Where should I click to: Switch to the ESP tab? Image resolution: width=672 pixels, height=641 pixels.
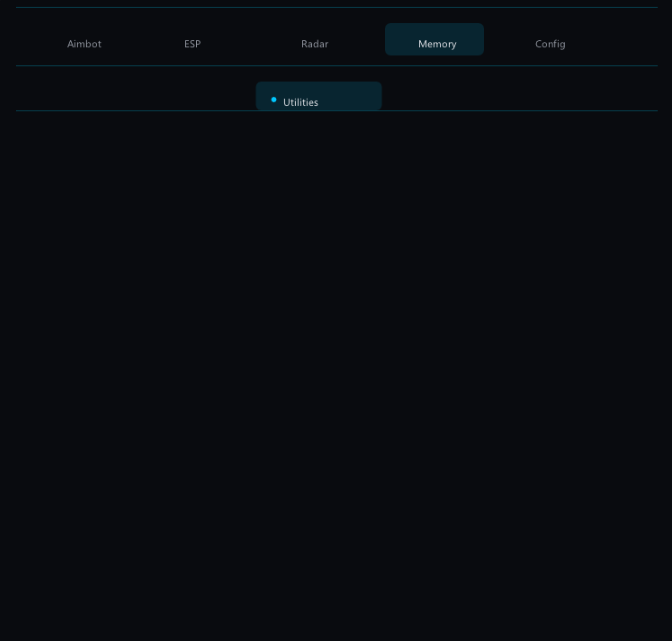192,44
